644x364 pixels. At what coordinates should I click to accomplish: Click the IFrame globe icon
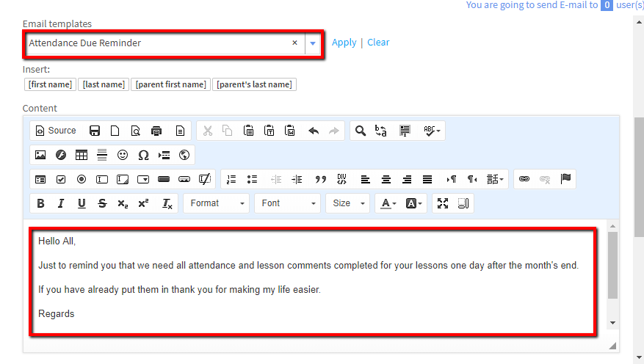tap(184, 155)
